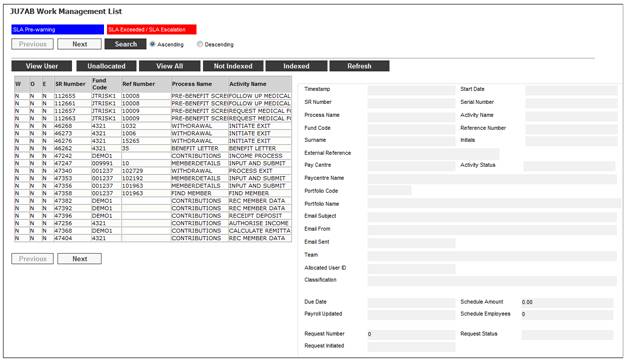This screenshot has width=626, height=361.
Task: Go to next page using top Next button
Action: (79, 44)
